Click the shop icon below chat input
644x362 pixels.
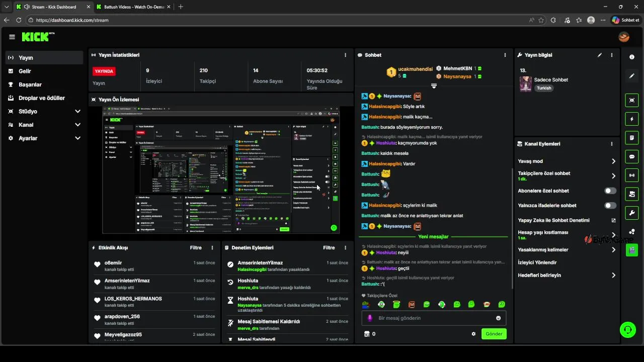coord(367,334)
